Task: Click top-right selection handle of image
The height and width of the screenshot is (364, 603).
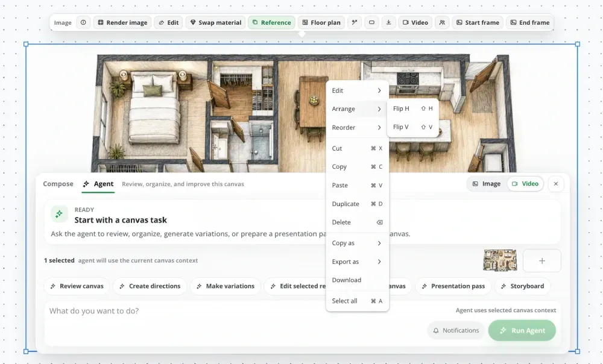Action: pyautogui.click(x=577, y=44)
